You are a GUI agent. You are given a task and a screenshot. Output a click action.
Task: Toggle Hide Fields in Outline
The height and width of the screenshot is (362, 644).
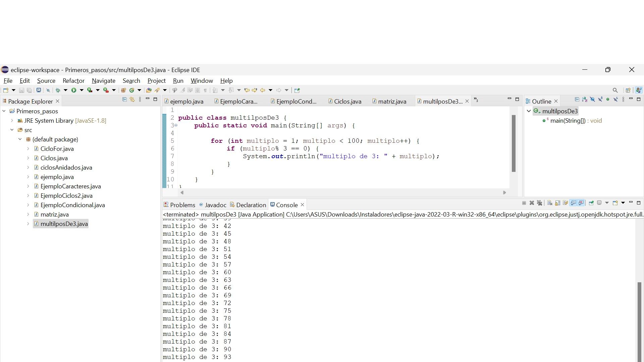[x=592, y=100]
